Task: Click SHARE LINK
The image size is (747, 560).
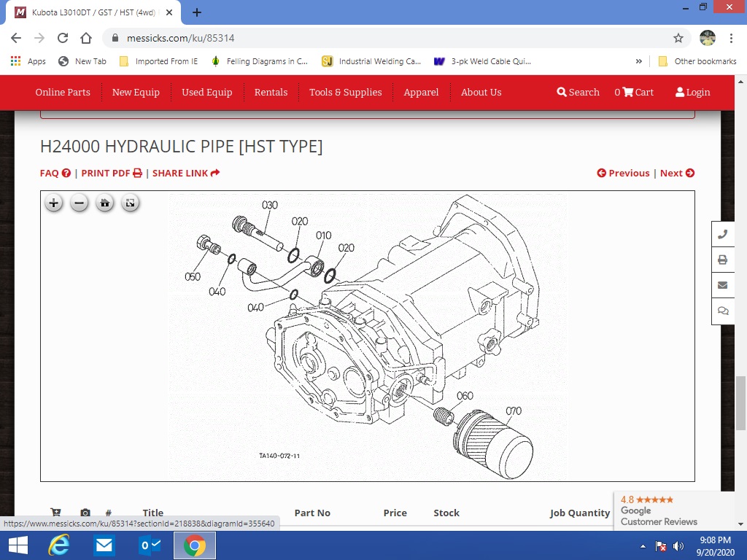Action: (x=186, y=173)
